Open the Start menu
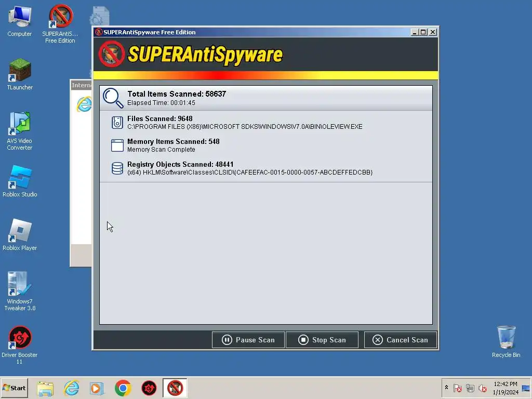This screenshot has height=399, width=532. pyautogui.click(x=14, y=388)
